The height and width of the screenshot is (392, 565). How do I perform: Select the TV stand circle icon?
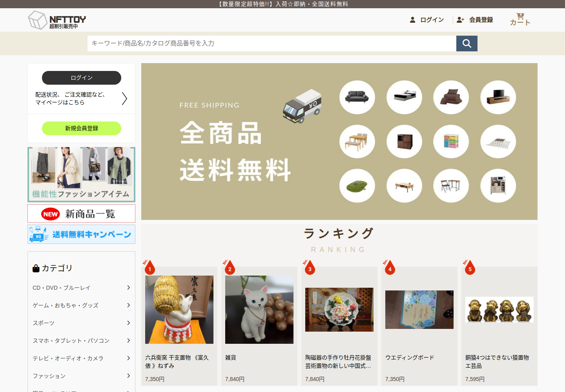point(498,97)
